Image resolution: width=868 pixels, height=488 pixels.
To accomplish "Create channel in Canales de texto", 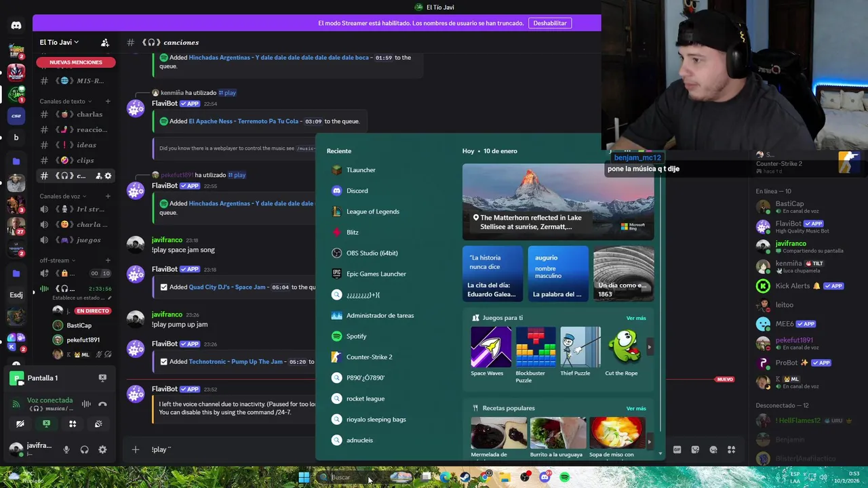I will pyautogui.click(x=107, y=101).
